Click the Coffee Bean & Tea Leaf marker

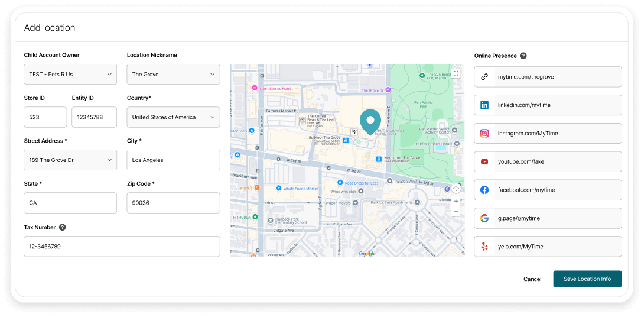(303, 120)
